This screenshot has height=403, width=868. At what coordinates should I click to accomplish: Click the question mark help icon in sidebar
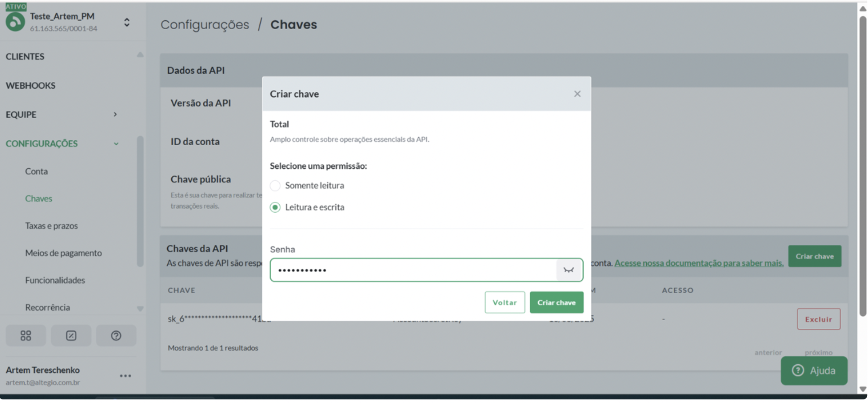(116, 336)
